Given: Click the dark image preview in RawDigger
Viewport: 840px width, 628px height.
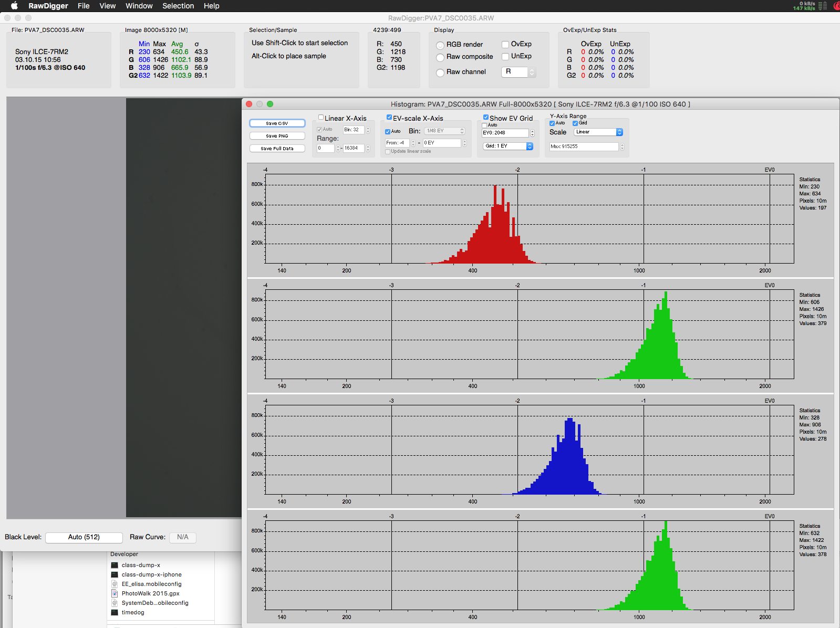Looking at the screenshot, I should pos(184,307).
